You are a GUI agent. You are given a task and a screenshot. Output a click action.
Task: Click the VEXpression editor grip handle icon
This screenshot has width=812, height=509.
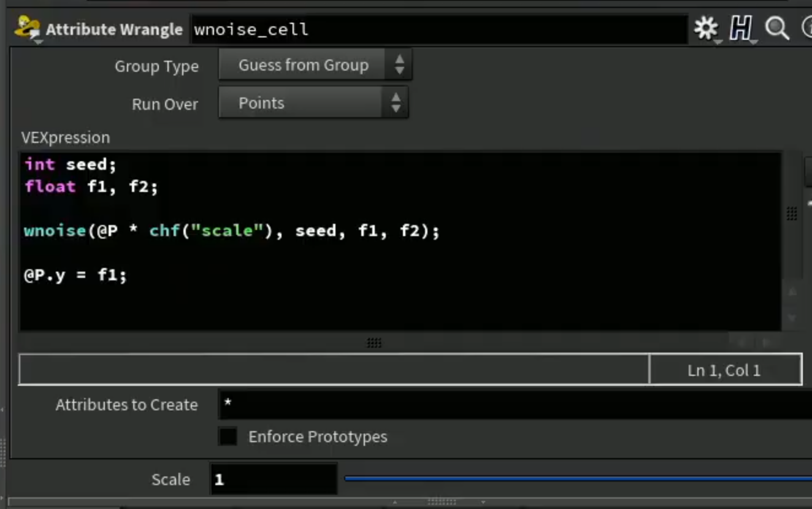tap(791, 213)
